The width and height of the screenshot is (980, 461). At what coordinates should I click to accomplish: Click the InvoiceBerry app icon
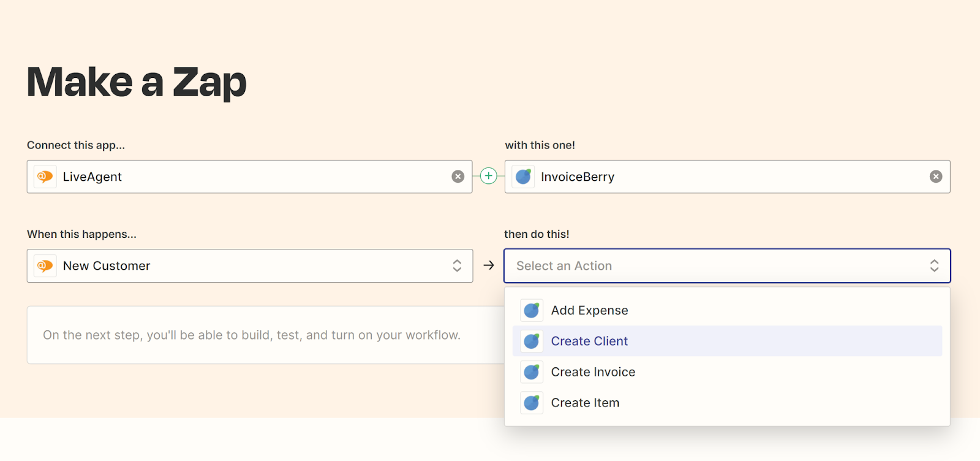[523, 177]
